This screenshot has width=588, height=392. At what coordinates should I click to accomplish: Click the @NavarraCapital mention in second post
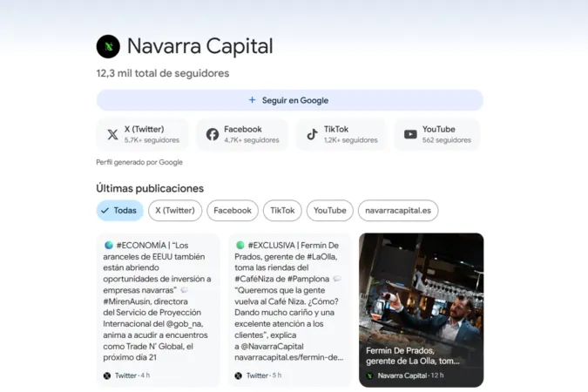(x=273, y=346)
